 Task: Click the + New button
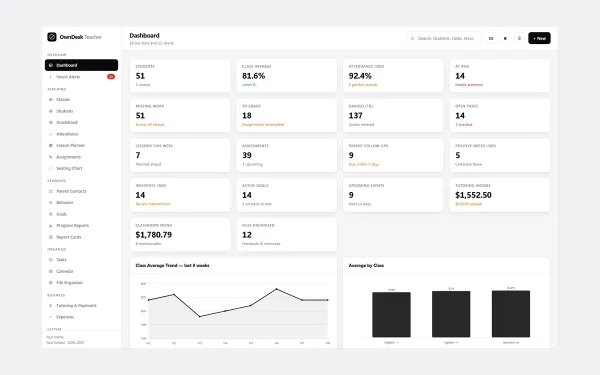[539, 38]
